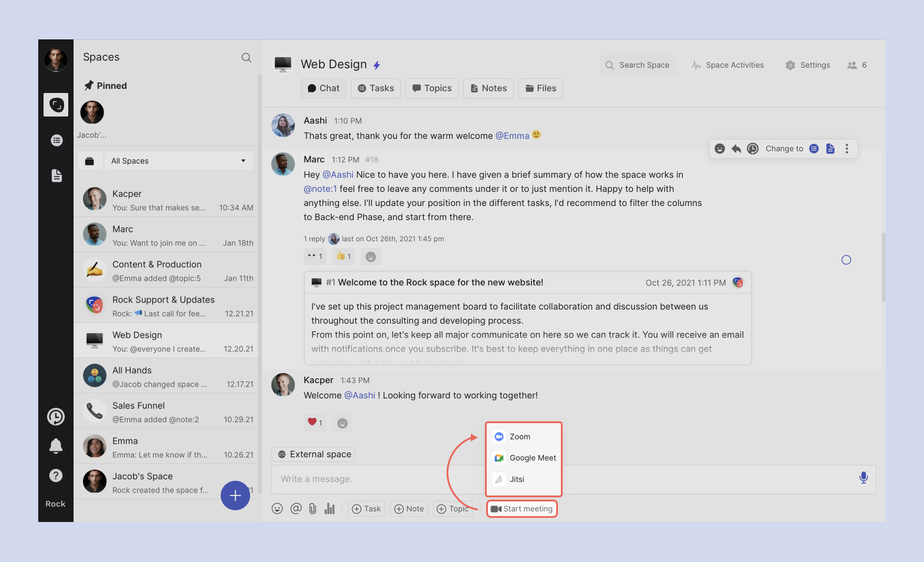Open notifications bell in the sidebar
Screen dimensions: 924x562
[56, 446]
